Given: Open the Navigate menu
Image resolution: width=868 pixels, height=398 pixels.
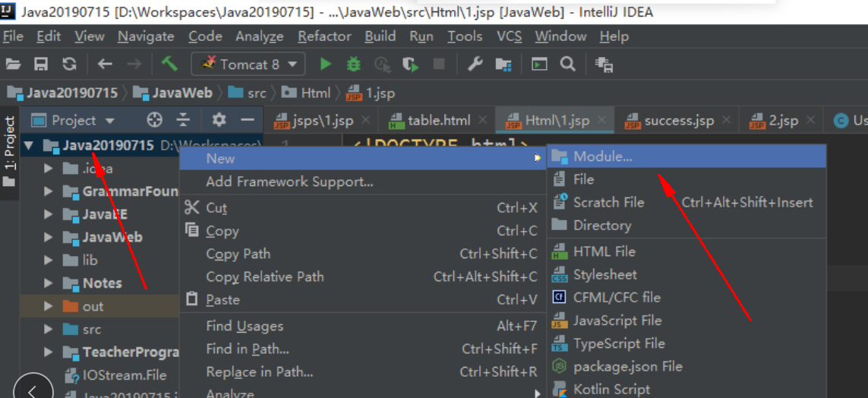Looking at the screenshot, I should [146, 36].
